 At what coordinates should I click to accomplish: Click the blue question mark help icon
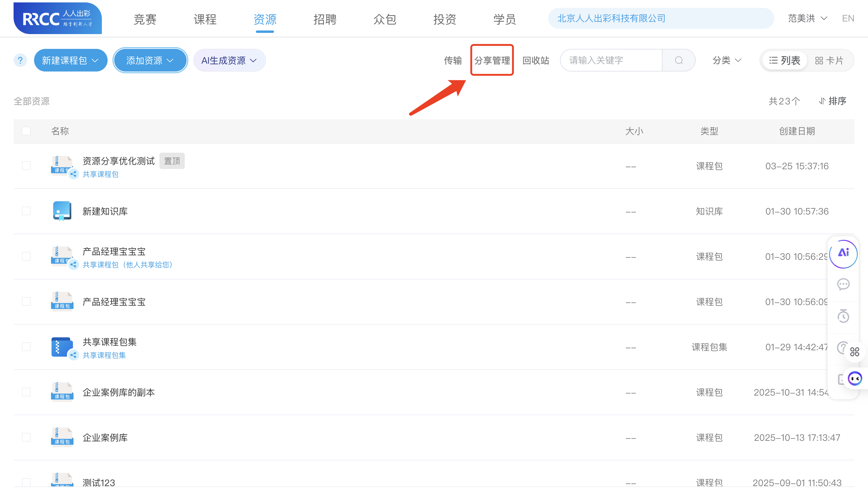tap(20, 60)
